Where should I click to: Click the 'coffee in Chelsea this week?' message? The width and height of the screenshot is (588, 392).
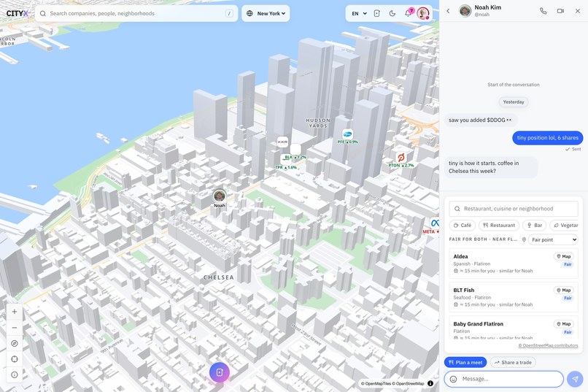pyautogui.click(x=491, y=167)
